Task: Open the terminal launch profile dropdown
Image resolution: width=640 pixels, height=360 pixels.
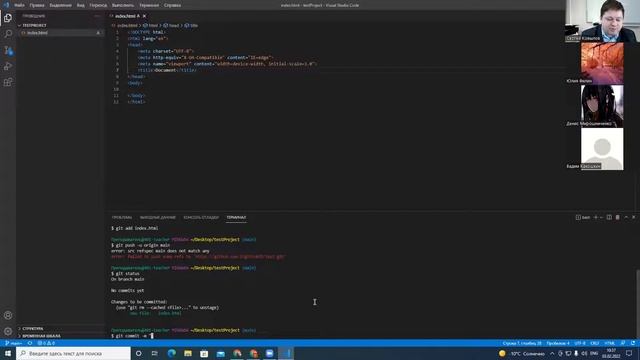Action: click(601, 217)
